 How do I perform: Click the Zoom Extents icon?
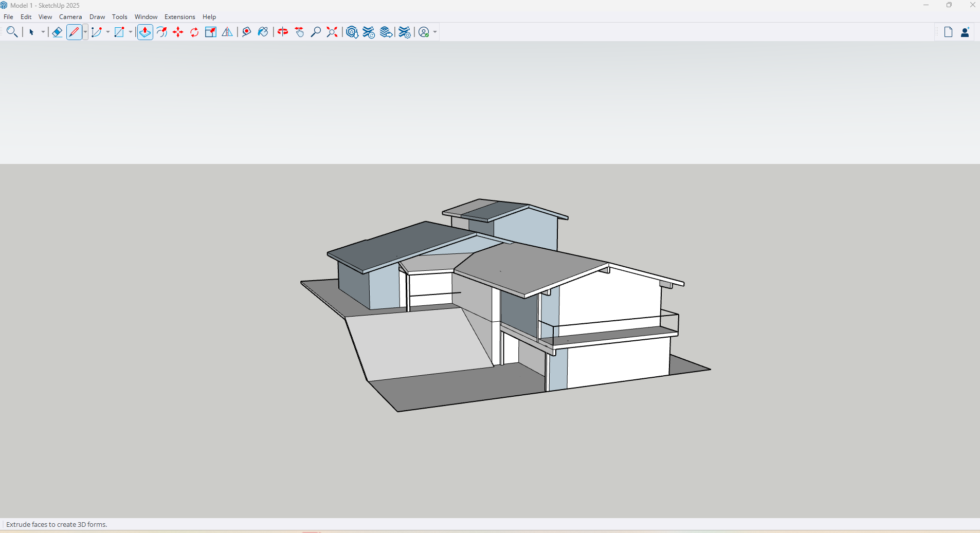click(333, 32)
